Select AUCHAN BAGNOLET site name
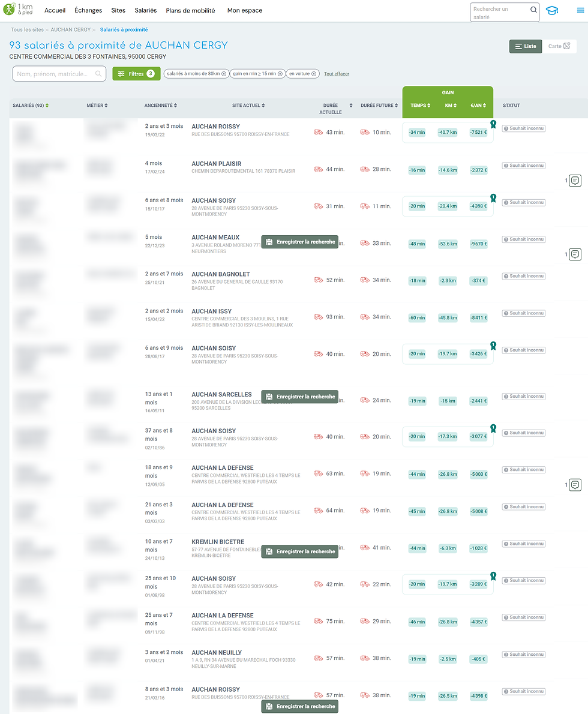Image resolution: width=588 pixels, height=714 pixels. [x=220, y=275]
